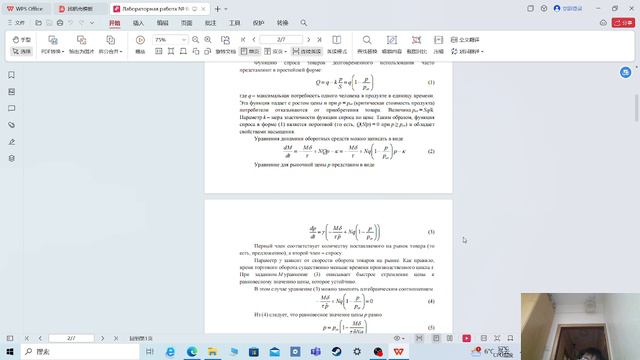Open the Page ribbon tab

pyautogui.click(x=187, y=23)
